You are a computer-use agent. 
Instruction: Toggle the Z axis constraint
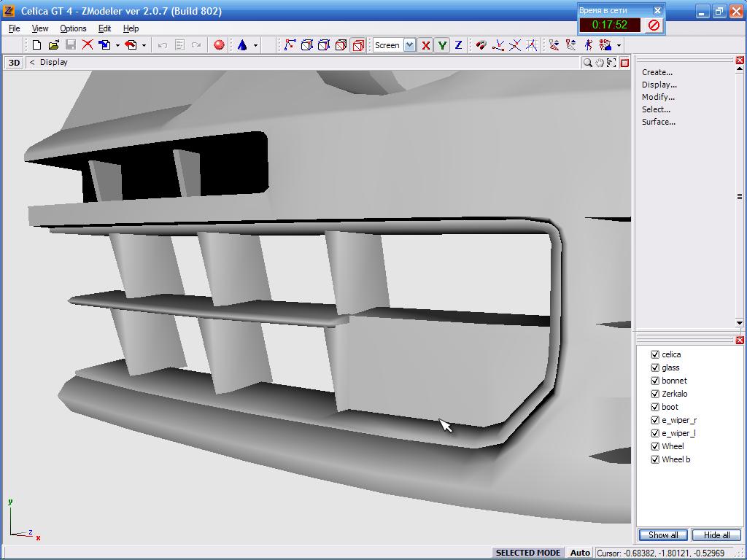(458, 45)
